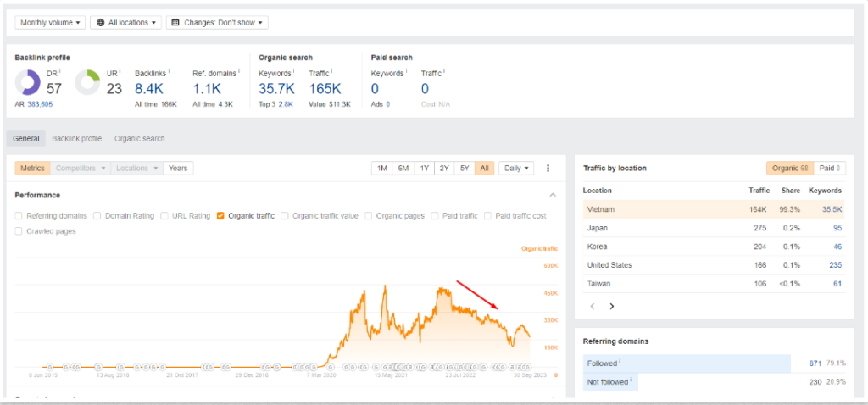Click the next page arrow under locations
This screenshot has height=405, width=868.
(x=611, y=306)
